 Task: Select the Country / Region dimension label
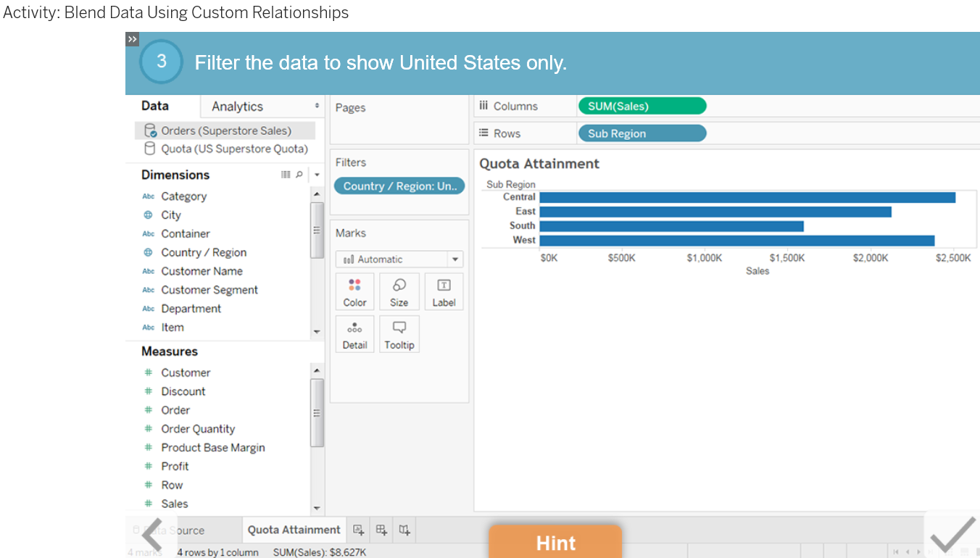(x=204, y=253)
